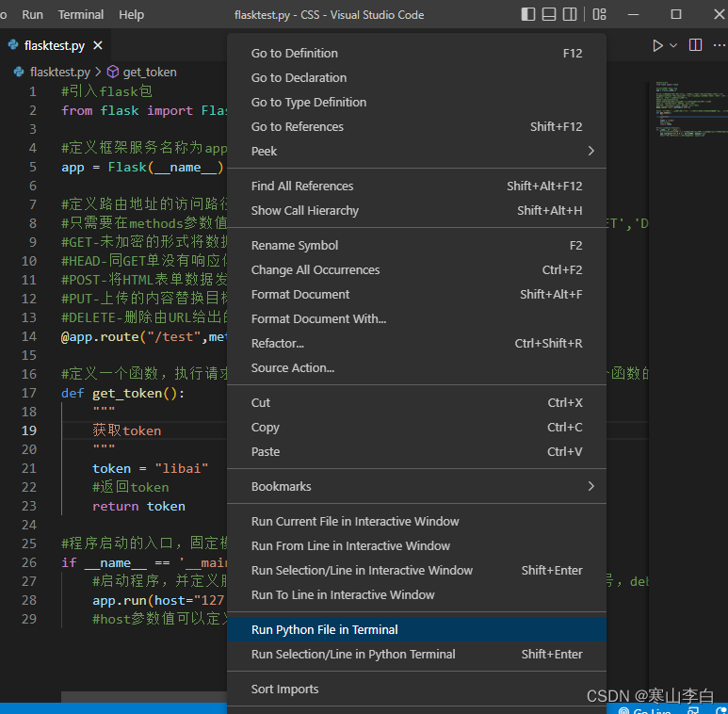Select the flasktest.py editor tab
This screenshot has width=728, height=714.
pos(55,45)
